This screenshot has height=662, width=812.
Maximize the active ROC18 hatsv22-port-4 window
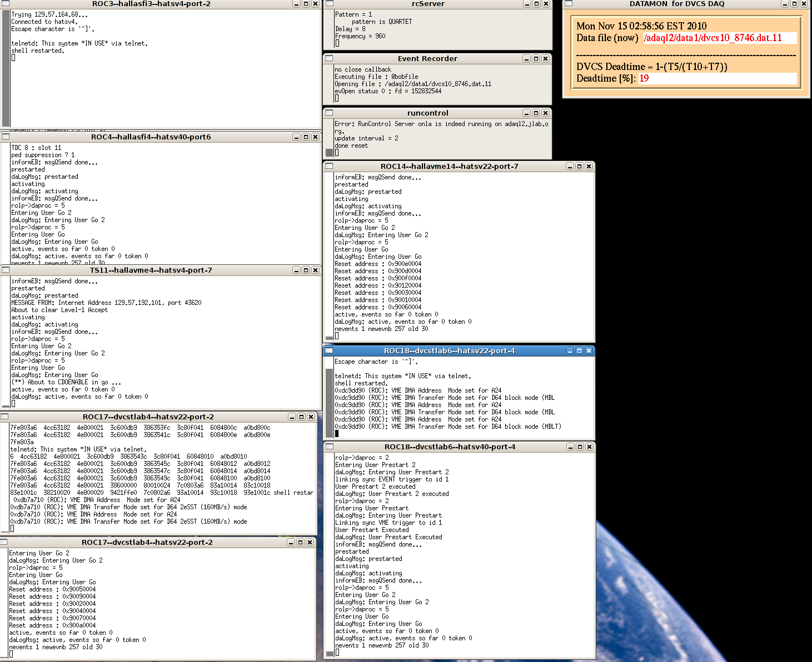(579, 350)
